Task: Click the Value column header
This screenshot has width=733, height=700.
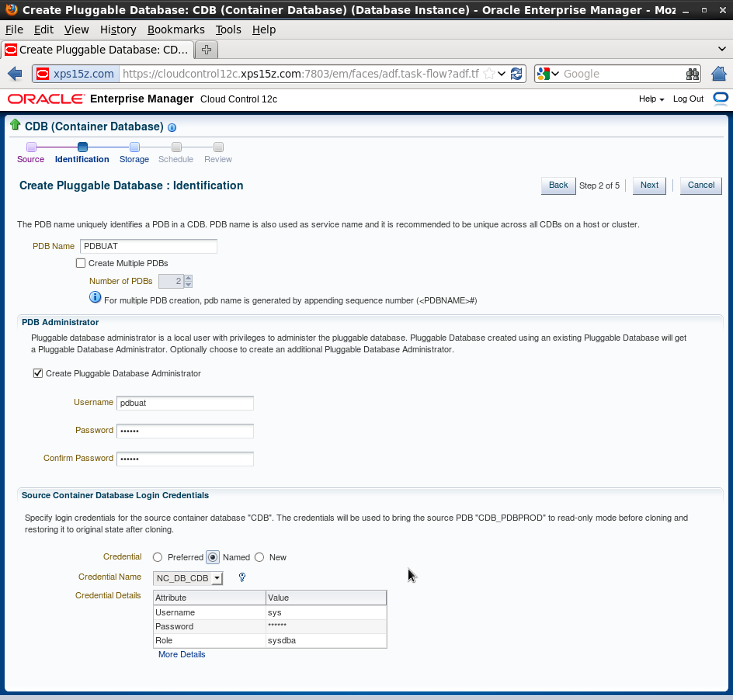Action: click(x=326, y=598)
